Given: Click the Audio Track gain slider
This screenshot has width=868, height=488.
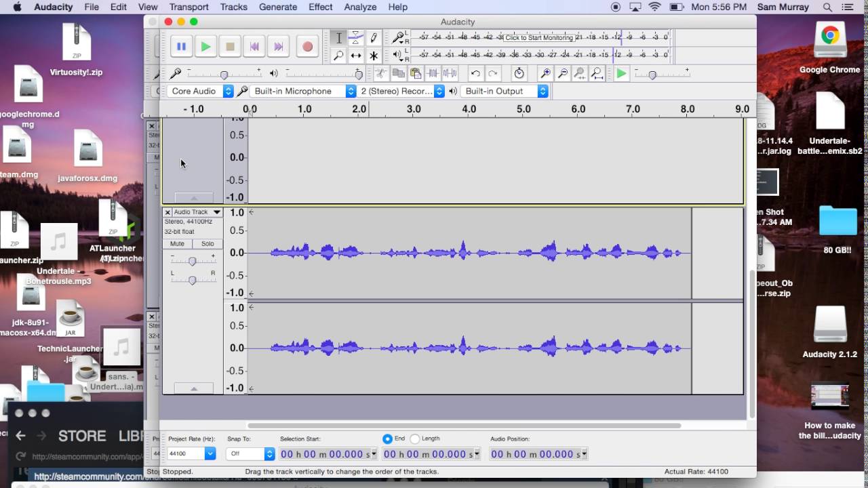Looking at the screenshot, I should coord(193,261).
